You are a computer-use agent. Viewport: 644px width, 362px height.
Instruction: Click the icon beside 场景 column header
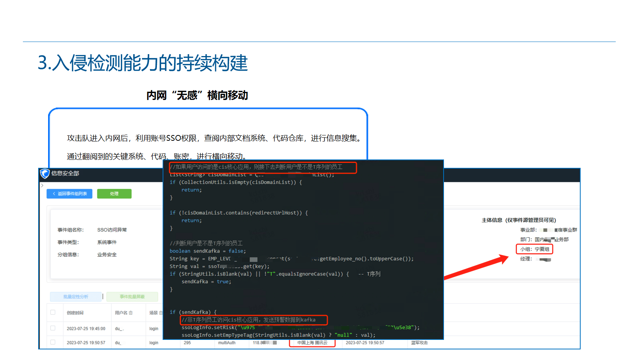coord(161,313)
